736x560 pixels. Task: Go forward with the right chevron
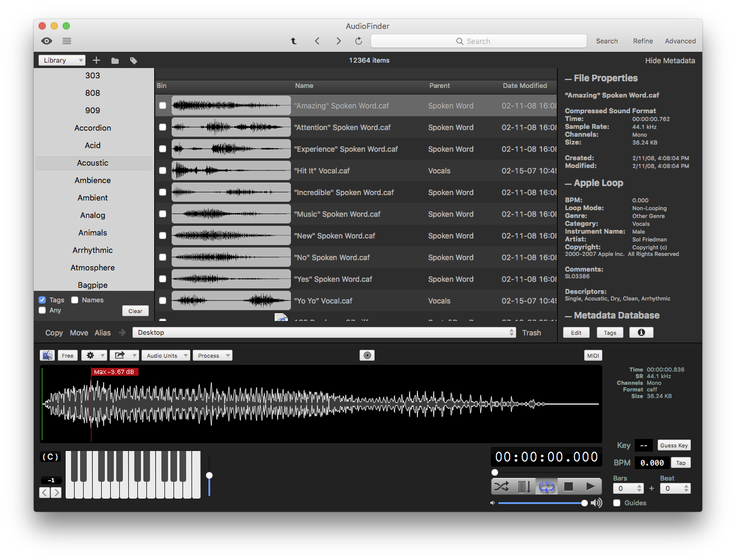[338, 41]
